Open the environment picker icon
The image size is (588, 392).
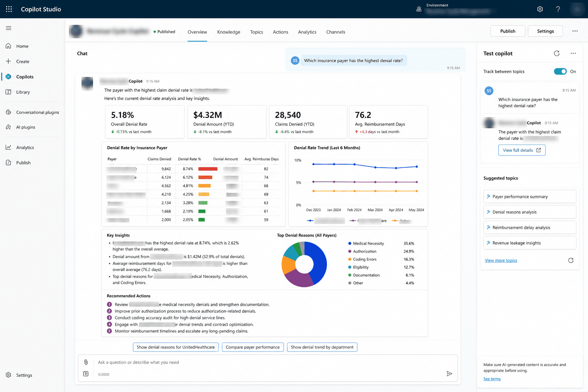[419, 9]
